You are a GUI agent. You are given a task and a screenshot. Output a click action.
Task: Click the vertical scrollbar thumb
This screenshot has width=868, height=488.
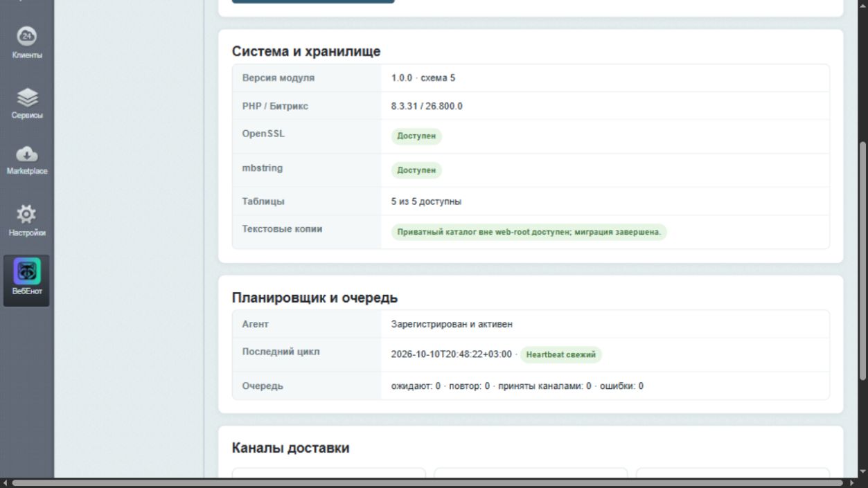tap(862, 260)
